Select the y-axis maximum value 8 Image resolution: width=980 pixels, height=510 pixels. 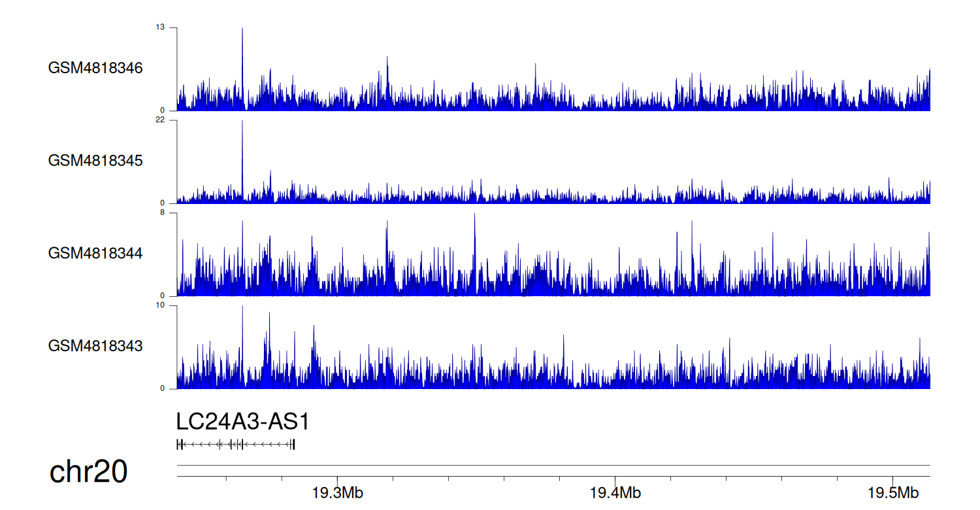pyautogui.click(x=163, y=212)
